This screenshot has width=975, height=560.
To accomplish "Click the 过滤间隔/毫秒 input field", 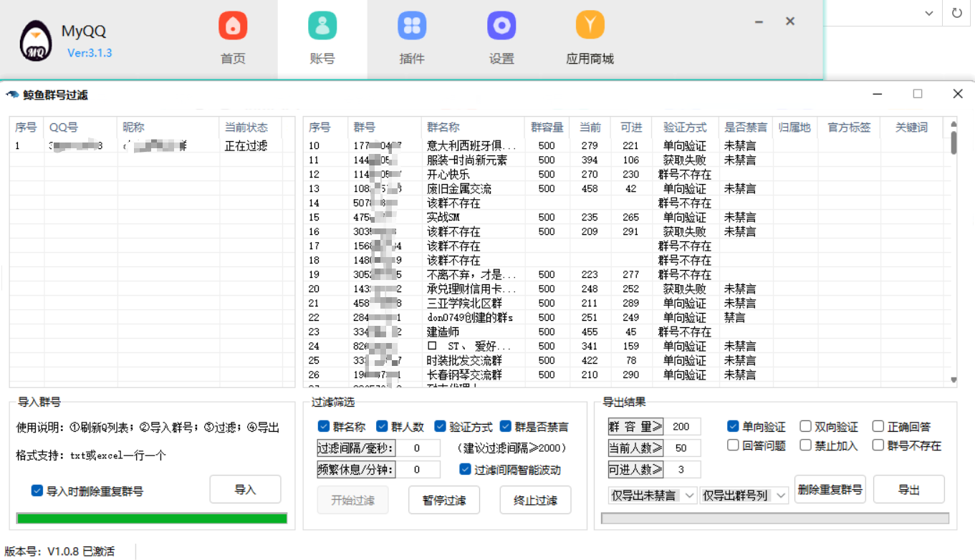I will click(x=417, y=448).
